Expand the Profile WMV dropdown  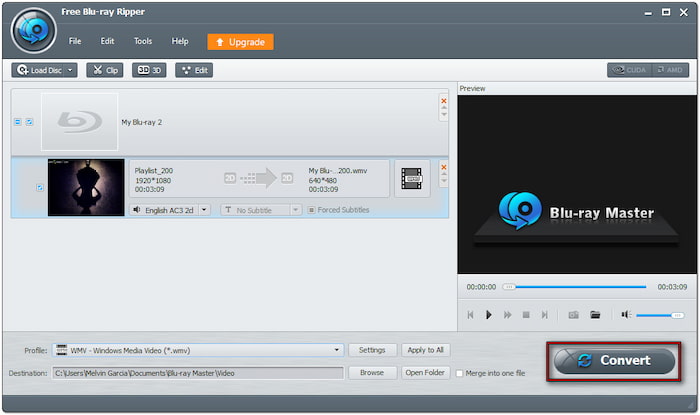tap(338, 350)
